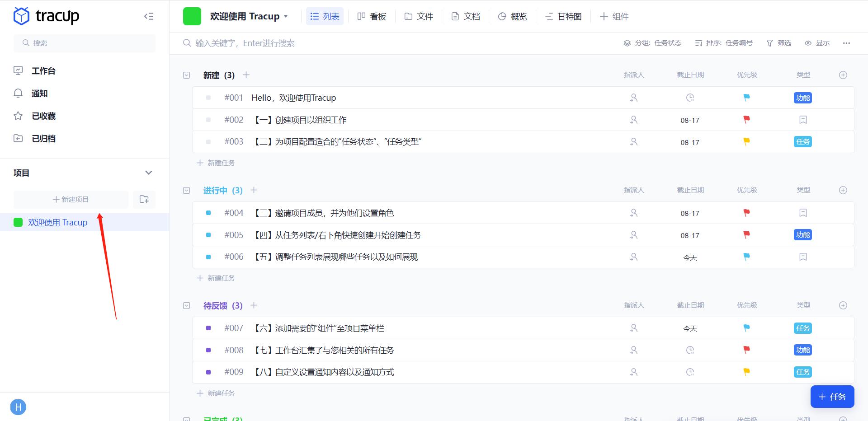Open the 已归档 archived section
The width and height of the screenshot is (868, 421).
click(43, 139)
